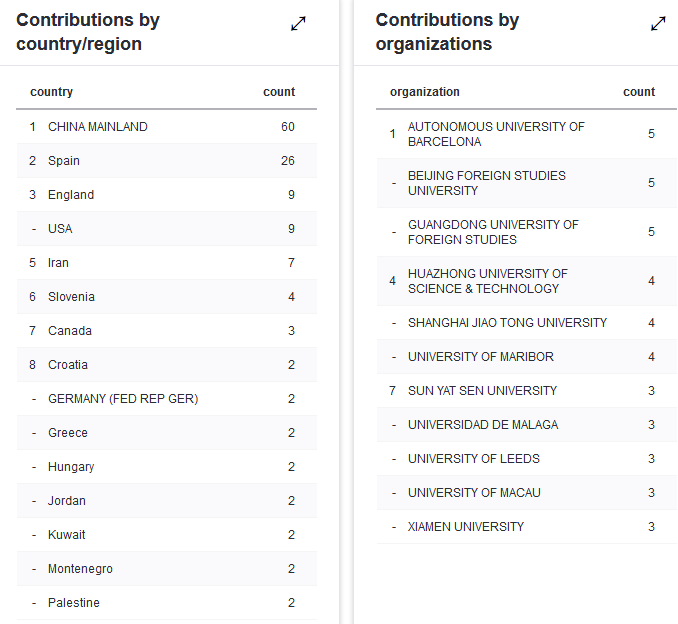Open the England country entry
Image resolution: width=678 pixels, height=624 pixels.
pos(71,195)
